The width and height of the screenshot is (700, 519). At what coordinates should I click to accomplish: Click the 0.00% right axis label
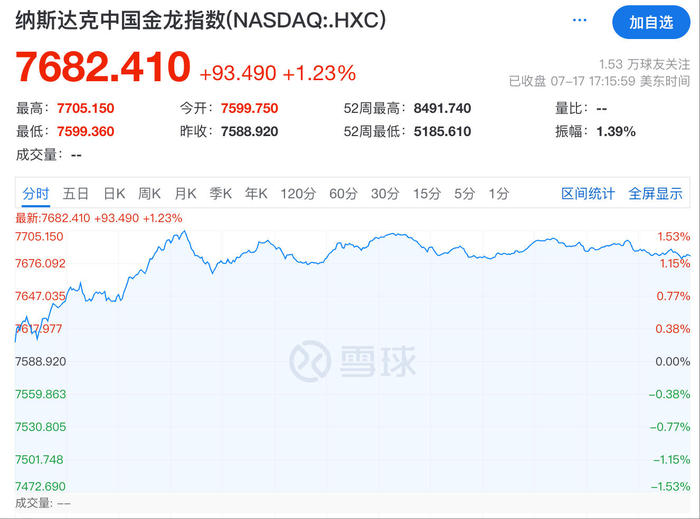point(672,361)
